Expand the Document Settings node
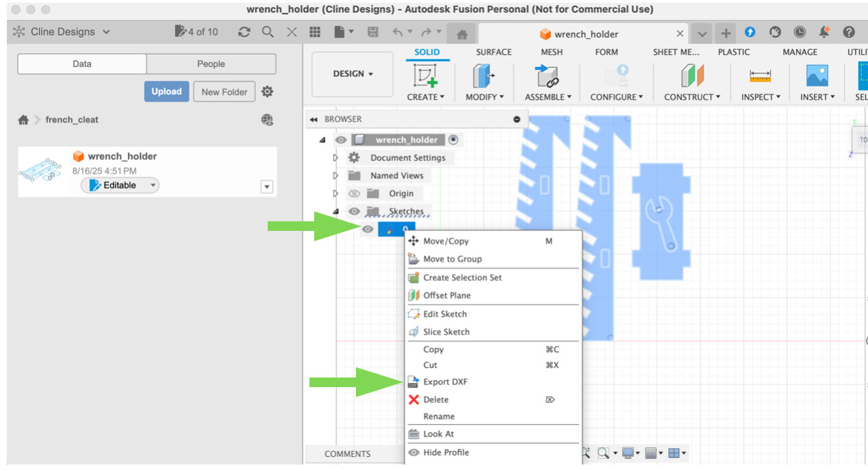This screenshot has height=470, width=868. pyautogui.click(x=335, y=158)
